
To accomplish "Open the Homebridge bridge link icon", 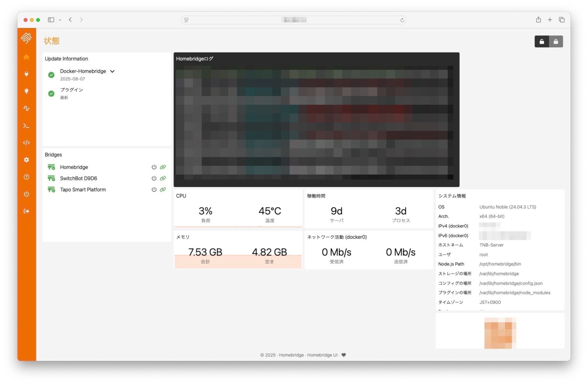I will [x=163, y=167].
